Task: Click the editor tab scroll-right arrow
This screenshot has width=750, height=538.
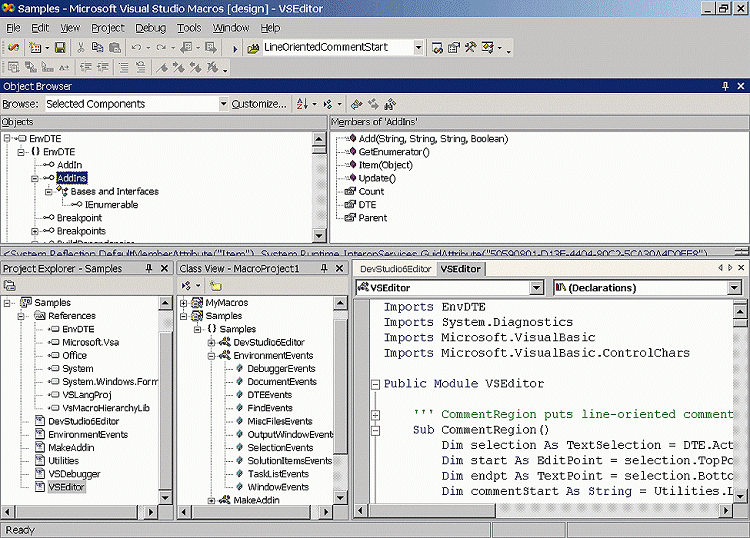Action: [x=730, y=268]
